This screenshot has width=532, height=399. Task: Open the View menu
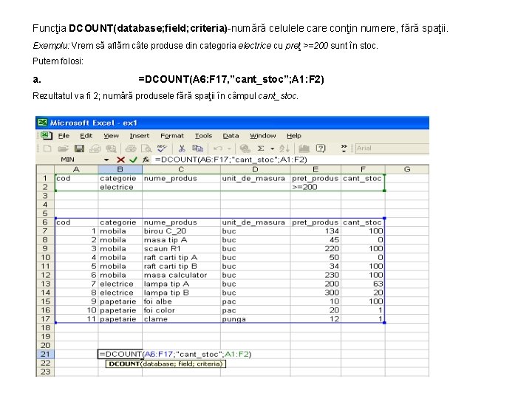tap(112, 136)
